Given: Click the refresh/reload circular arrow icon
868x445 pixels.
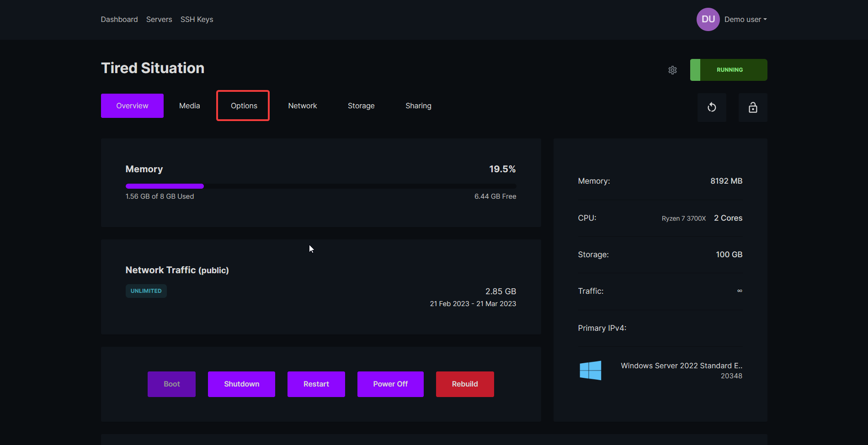Looking at the screenshot, I should [x=712, y=107].
